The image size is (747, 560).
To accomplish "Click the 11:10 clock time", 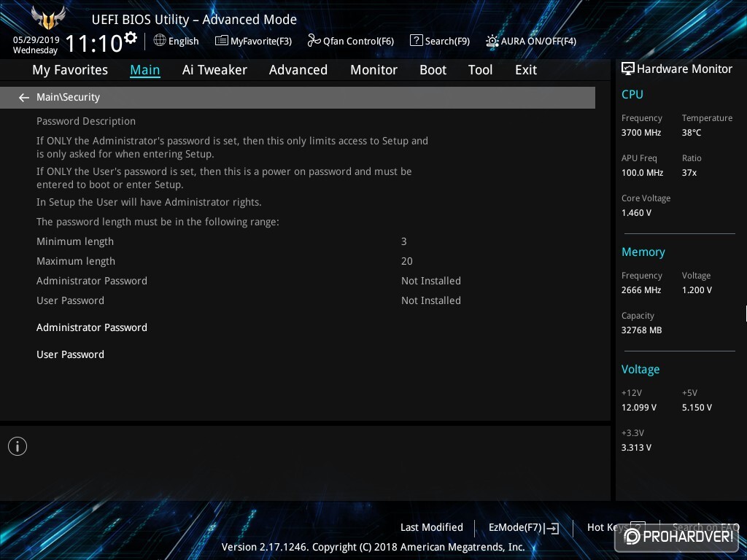I will click(94, 44).
